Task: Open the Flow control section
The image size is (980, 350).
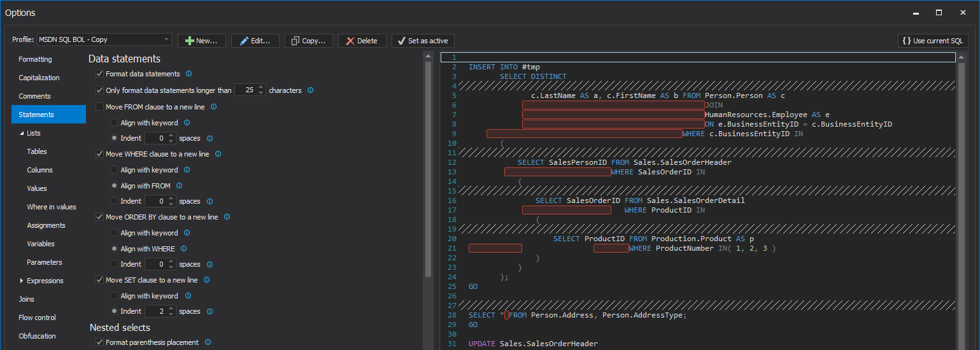Action: (48, 318)
